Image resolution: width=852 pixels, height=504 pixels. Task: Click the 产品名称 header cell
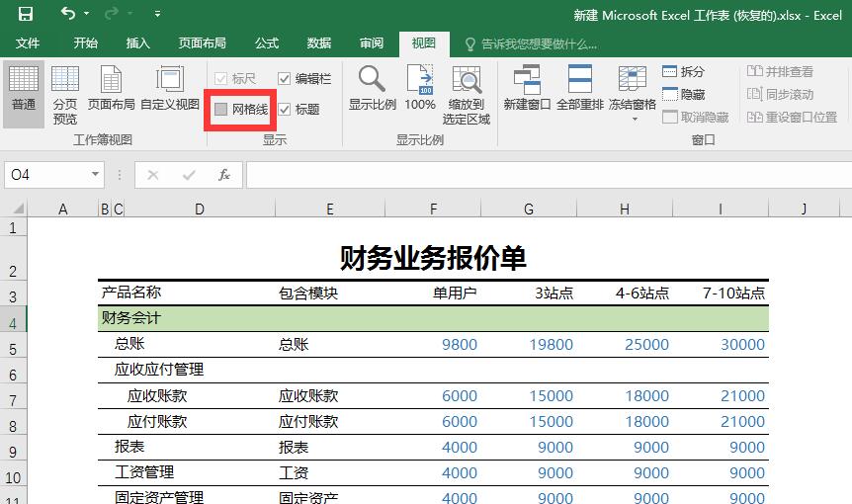[x=130, y=293]
